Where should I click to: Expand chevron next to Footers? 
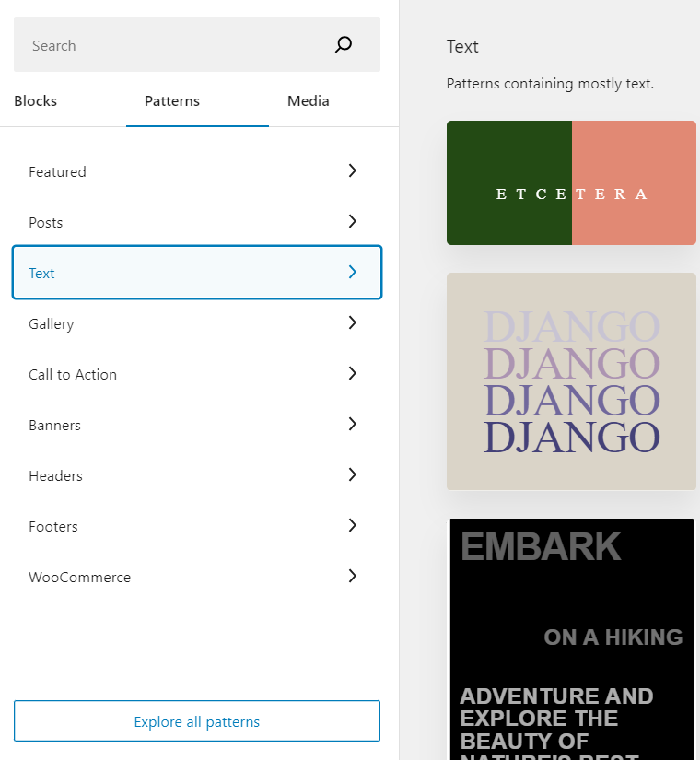click(x=353, y=525)
